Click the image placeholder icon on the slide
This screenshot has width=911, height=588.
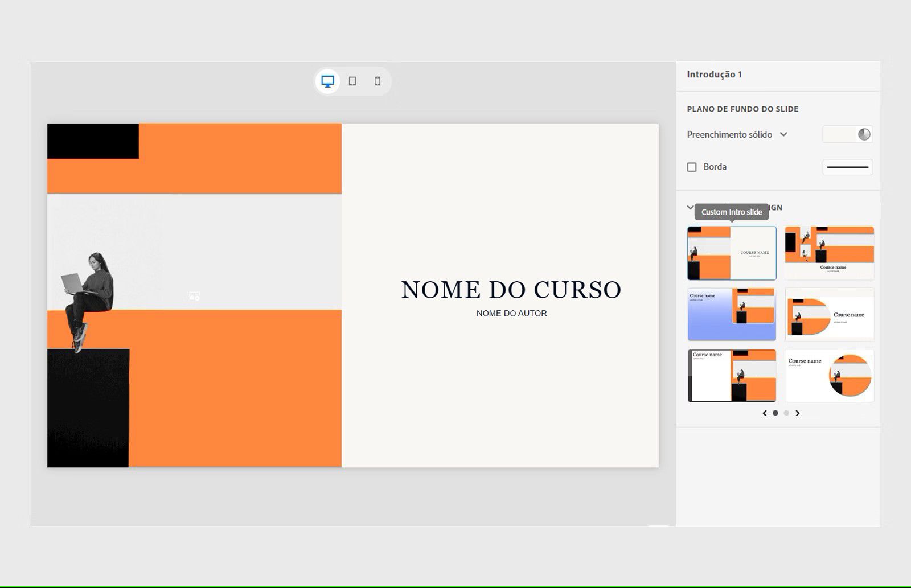194,295
